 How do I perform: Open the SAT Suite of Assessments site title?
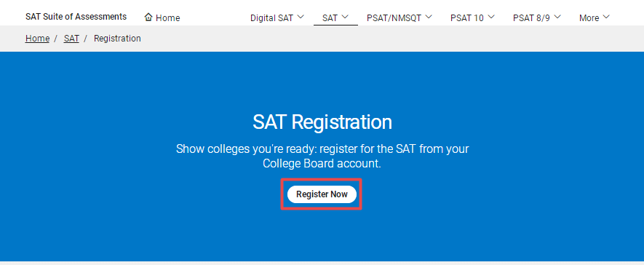pyautogui.click(x=76, y=17)
